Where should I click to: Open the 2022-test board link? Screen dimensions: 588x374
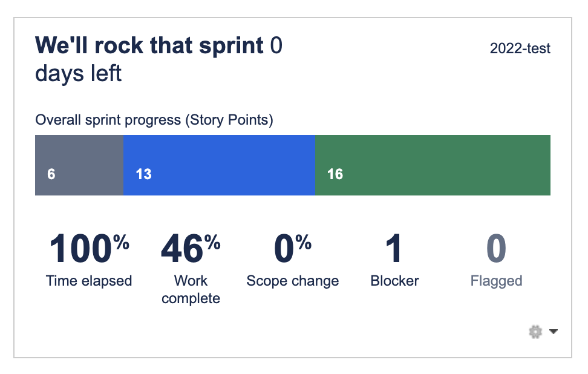520,48
